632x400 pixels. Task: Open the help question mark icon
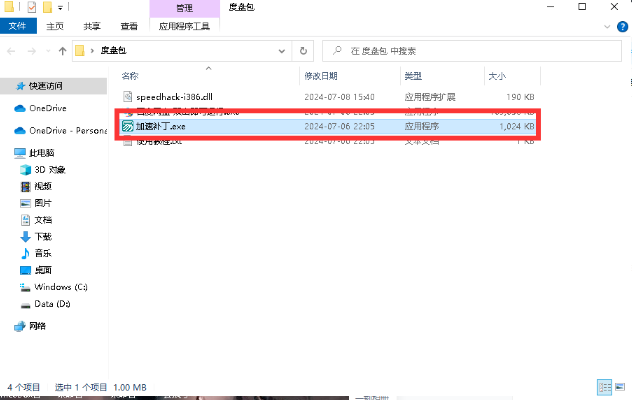[x=622, y=28]
